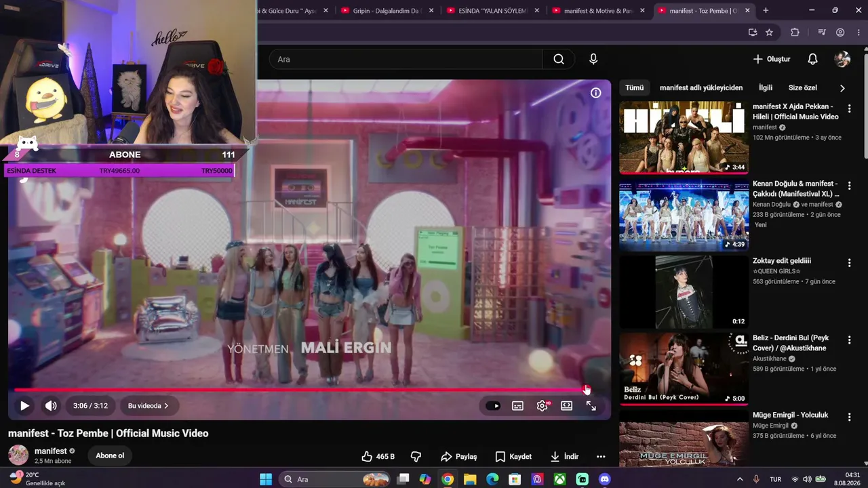
Task: Show more filter chips with the right arrow
Action: click(842, 88)
